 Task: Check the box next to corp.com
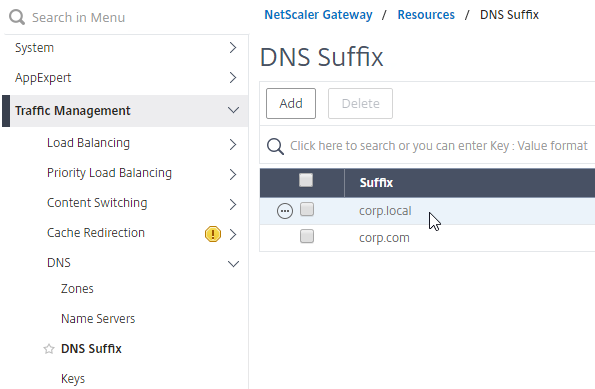[307, 236]
